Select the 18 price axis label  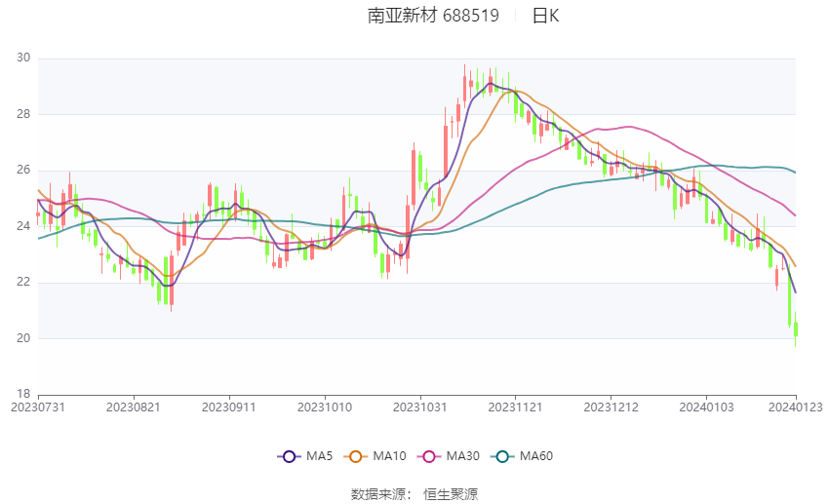[23, 394]
